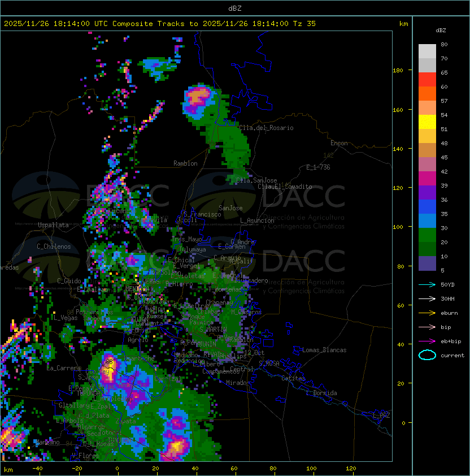Click the '-40' tick on horizontal km axis
This screenshot has width=470, height=476.
click(37, 469)
